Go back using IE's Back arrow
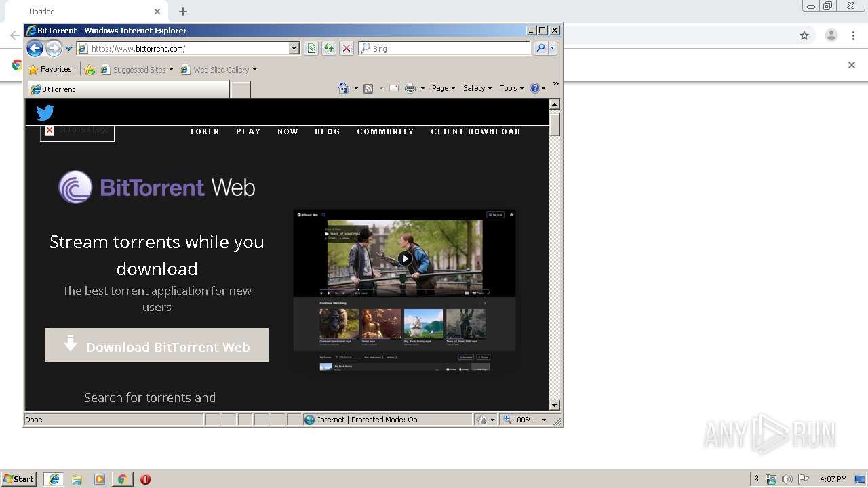This screenshot has height=488, width=868. click(x=35, y=48)
